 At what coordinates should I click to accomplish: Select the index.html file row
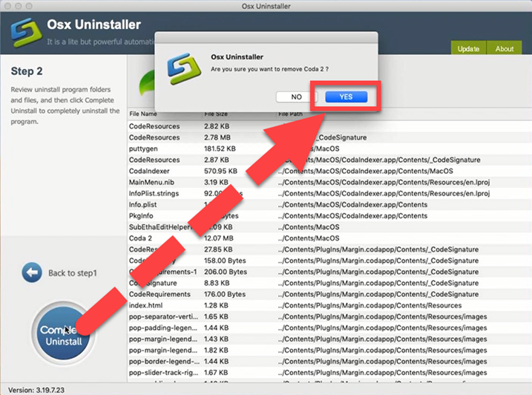(x=329, y=305)
